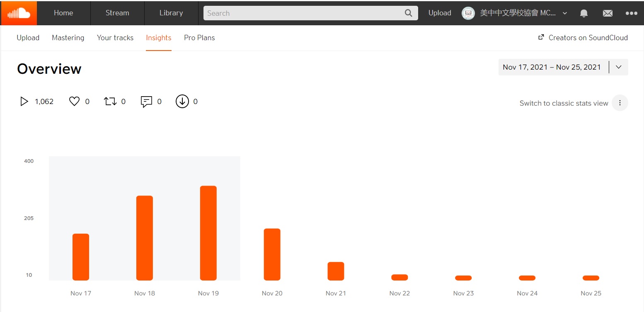This screenshot has height=312, width=644.
Task: Select the comments speech bubble icon
Action: pos(146,102)
